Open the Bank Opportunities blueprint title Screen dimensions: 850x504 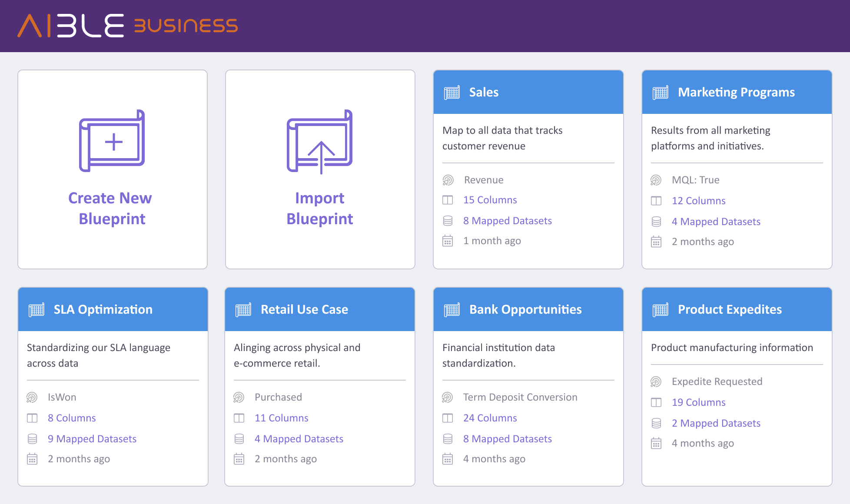[x=525, y=309]
